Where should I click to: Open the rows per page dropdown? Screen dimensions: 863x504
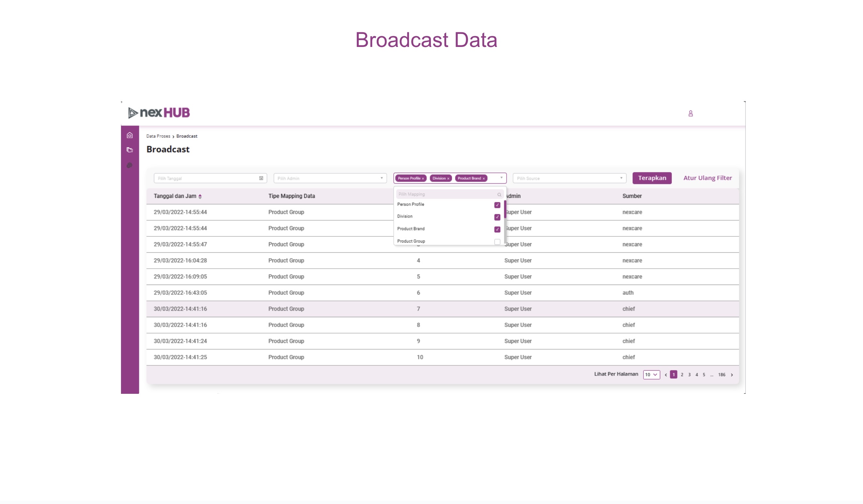tap(651, 375)
